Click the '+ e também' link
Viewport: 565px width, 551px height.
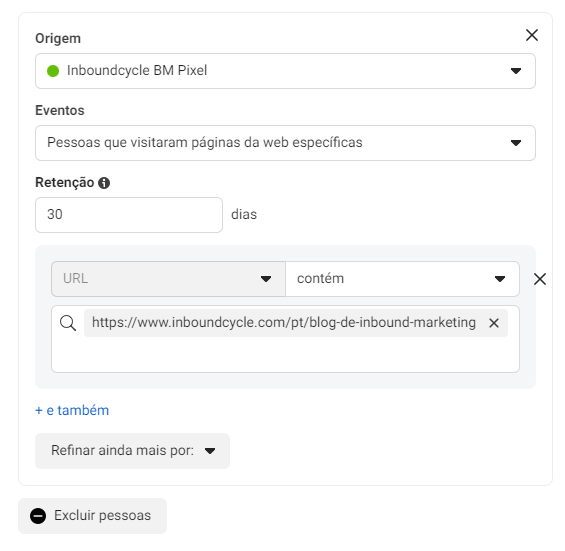[x=72, y=410]
